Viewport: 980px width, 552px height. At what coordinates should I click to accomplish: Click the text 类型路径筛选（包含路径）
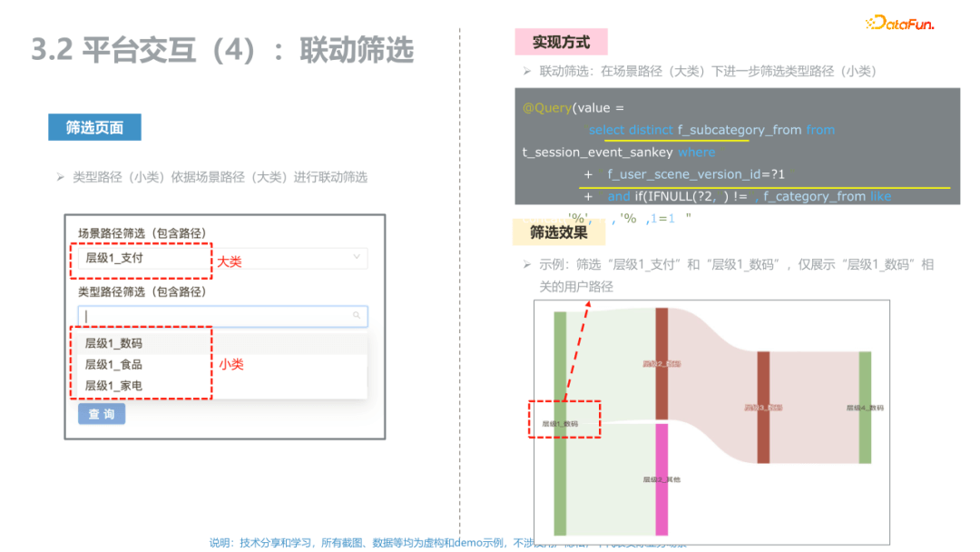tap(142, 292)
